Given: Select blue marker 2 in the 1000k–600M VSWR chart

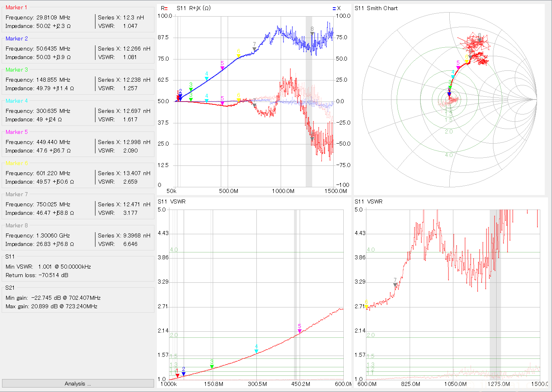Looking at the screenshot, I should coord(184,374).
